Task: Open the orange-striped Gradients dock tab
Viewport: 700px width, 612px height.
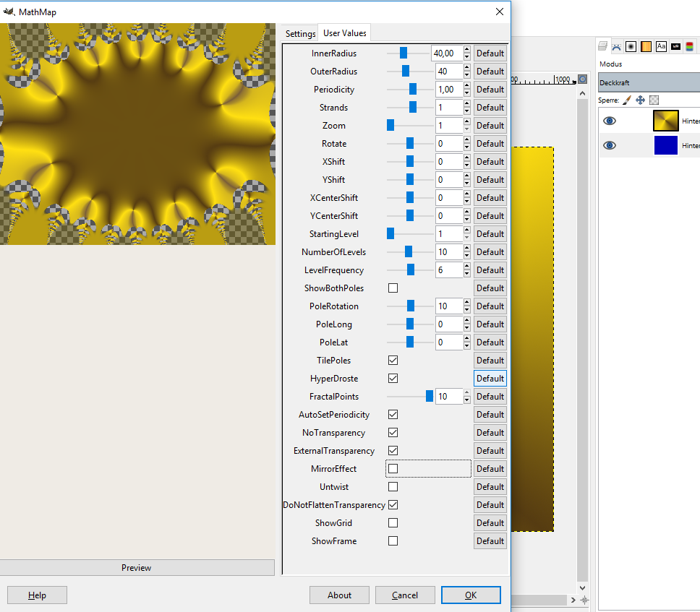Action: click(x=646, y=46)
